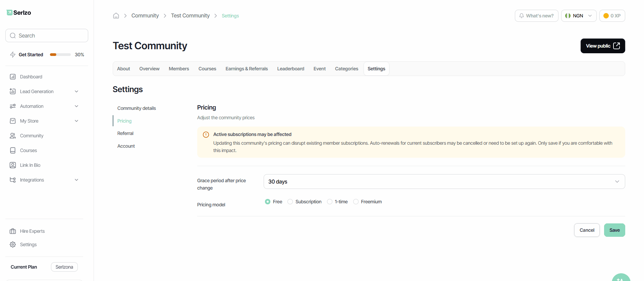Click the Save button
Screen dimensions: 644x281
point(614,230)
